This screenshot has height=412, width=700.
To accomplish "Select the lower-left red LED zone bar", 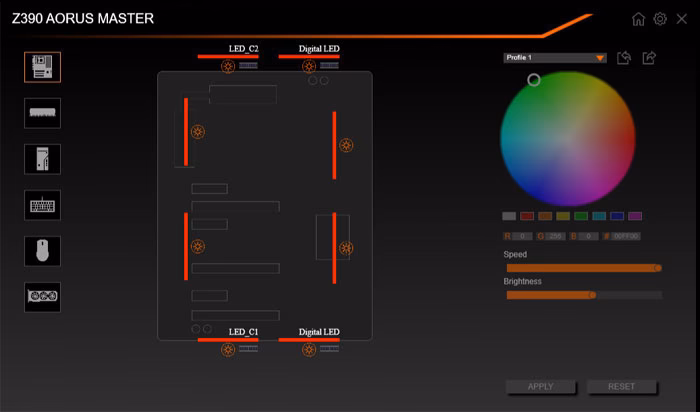I will click(x=186, y=246).
